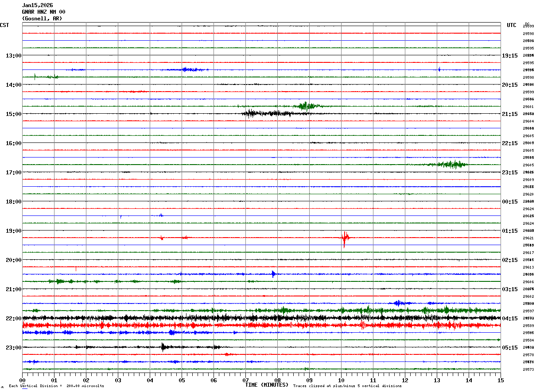Click DC offset value 29613

528,267
